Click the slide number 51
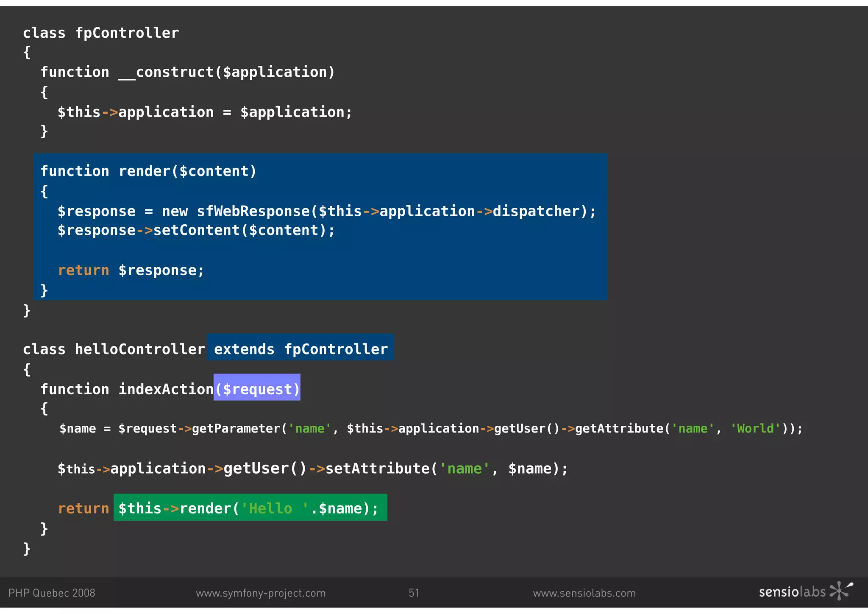Screen dimensions: 868x614 [414, 593]
